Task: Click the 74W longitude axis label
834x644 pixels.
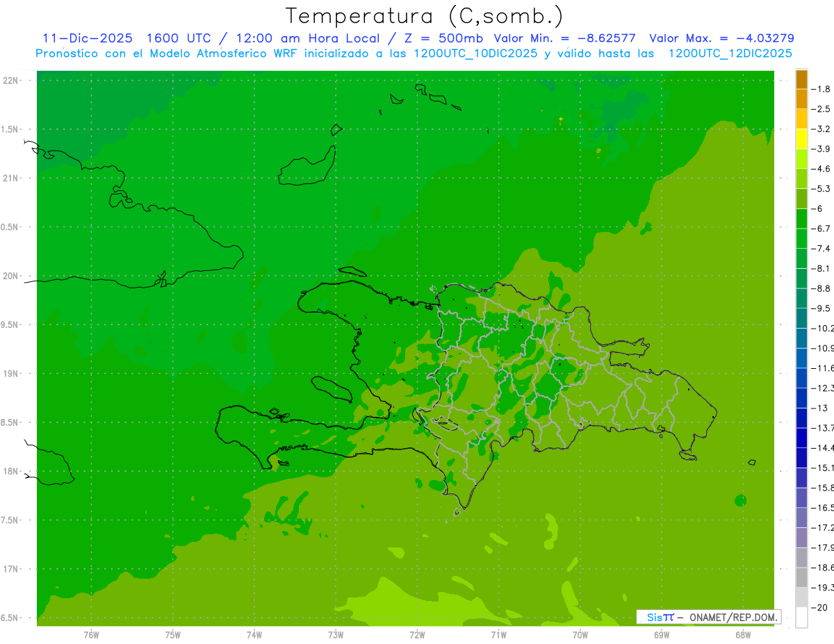Action: (254, 635)
